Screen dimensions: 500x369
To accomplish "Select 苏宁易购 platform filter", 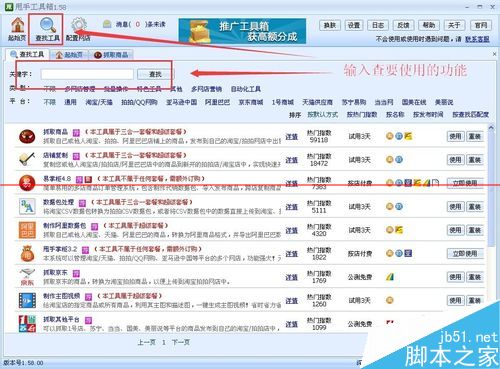I will click(x=354, y=102).
